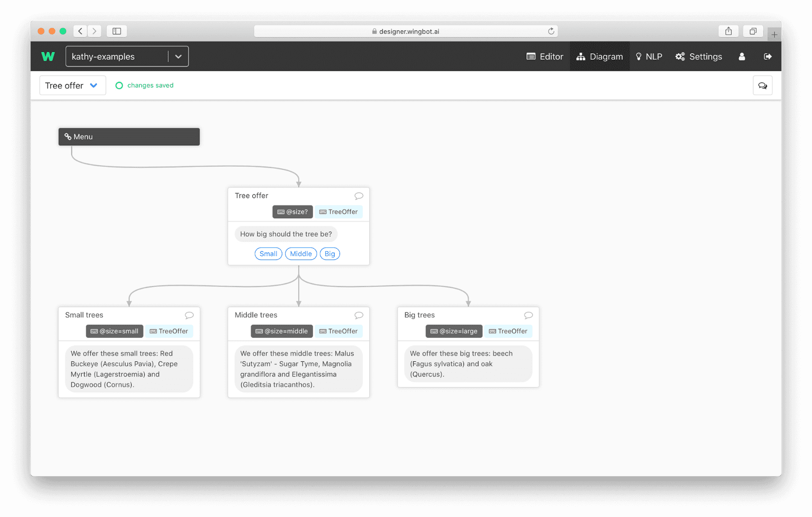Select the Editor tab in navigation
Viewport: 812px width, 517px height.
coord(544,56)
